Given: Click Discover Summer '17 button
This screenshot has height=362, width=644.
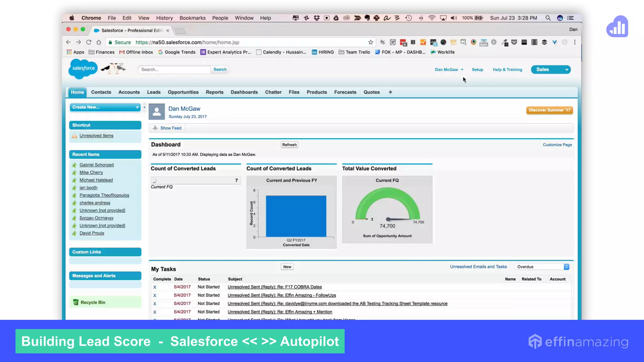Looking at the screenshot, I should click(x=549, y=110).
